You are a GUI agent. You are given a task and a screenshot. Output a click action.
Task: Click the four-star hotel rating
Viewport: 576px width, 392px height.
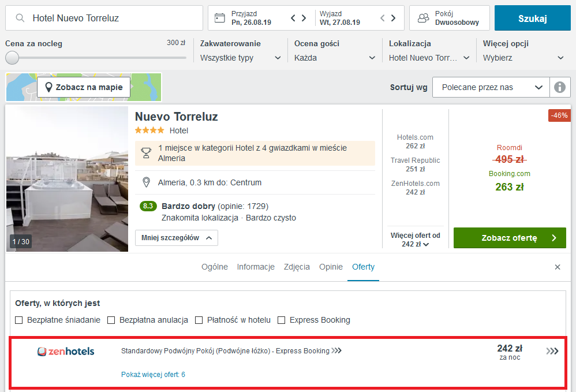[x=149, y=130]
